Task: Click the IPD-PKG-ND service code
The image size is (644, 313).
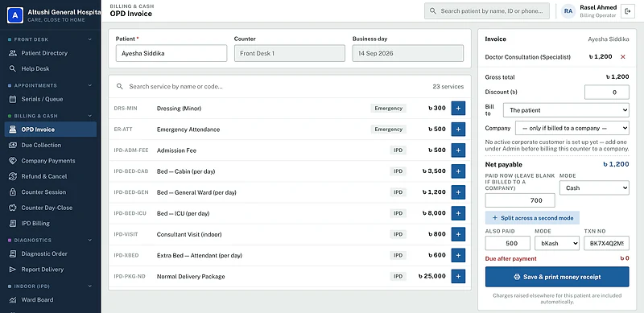Action: pos(130,277)
